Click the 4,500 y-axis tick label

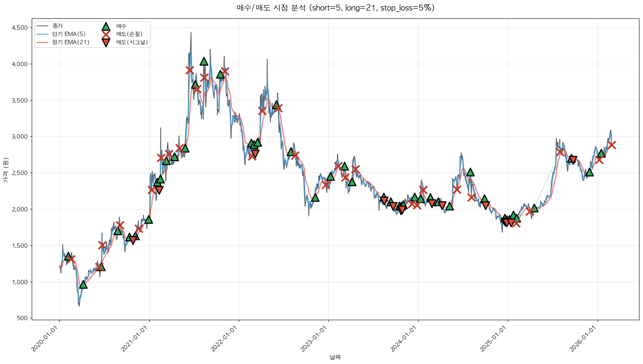tap(20, 28)
